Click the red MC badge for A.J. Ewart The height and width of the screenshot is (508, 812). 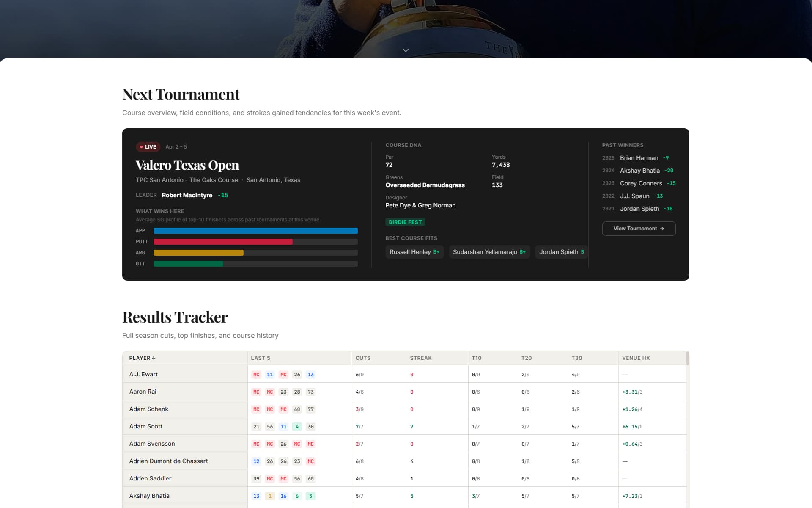coord(256,375)
